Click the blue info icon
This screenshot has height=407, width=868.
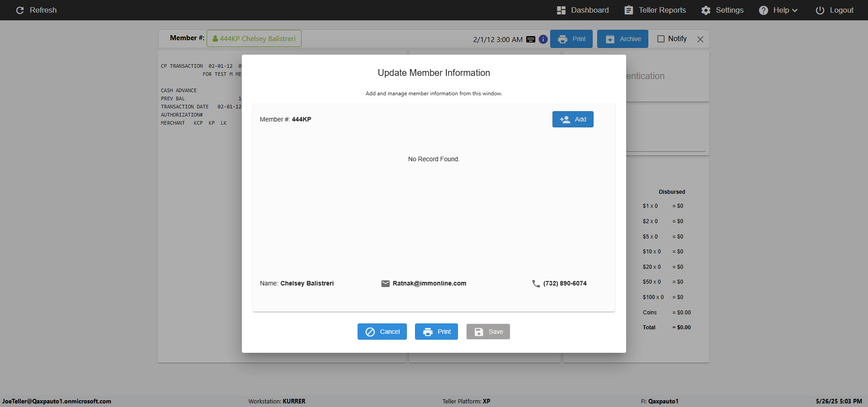click(x=543, y=39)
